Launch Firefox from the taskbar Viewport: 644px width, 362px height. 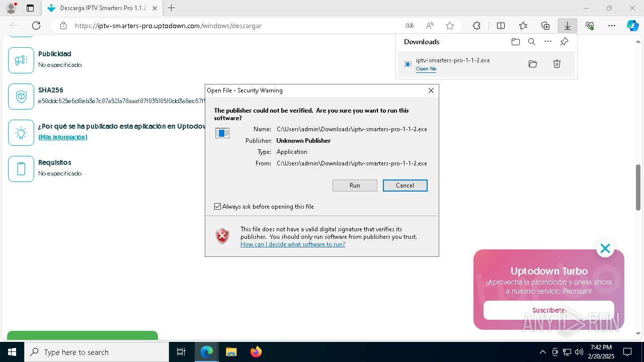click(256, 352)
